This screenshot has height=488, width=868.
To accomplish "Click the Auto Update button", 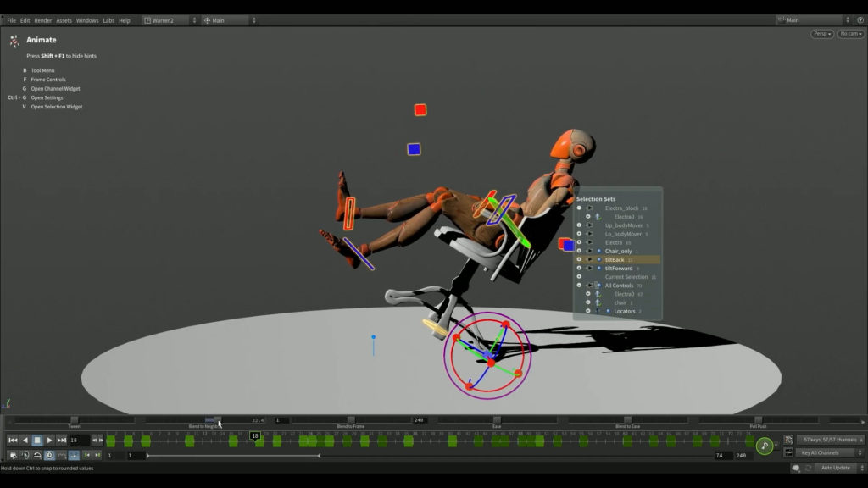I will (837, 468).
